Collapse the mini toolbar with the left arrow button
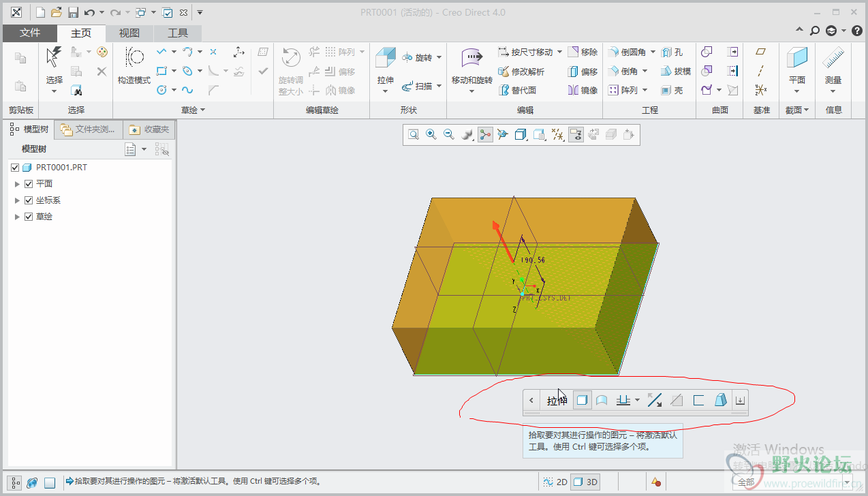Image resolution: width=868 pixels, height=496 pixels. point(531,401)
